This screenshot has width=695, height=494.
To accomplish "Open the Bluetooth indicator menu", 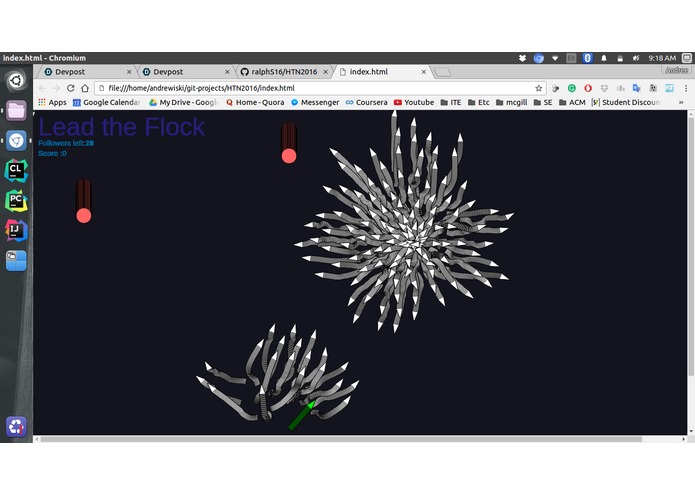I will click(x=587, y=58).
